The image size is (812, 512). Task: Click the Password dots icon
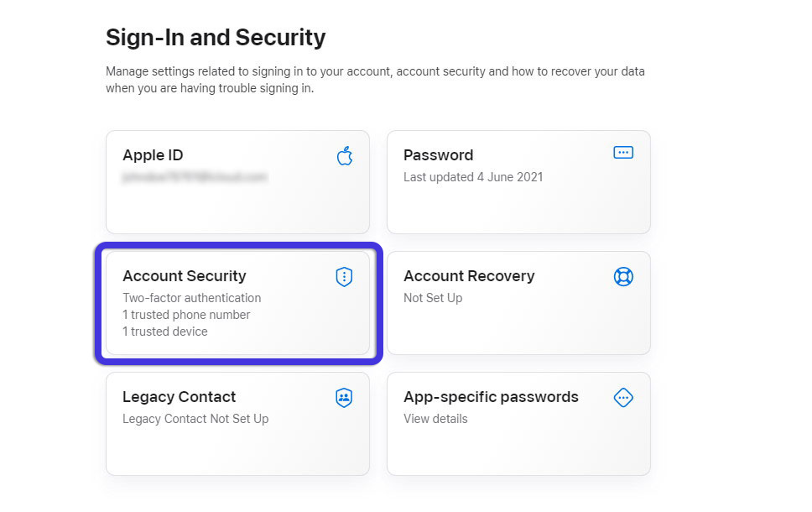(623, 153)
